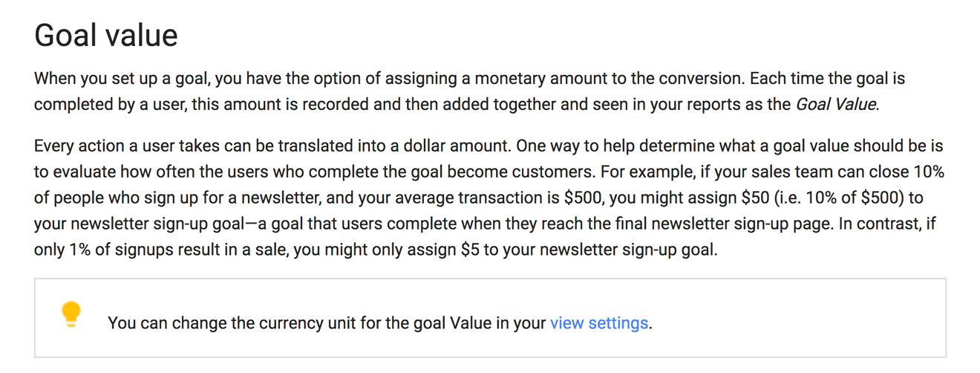Image resolution: width=980 pixels, height=373 pixels.
Task: Click the tip text about currency unit
Action: tap(380, 323)
